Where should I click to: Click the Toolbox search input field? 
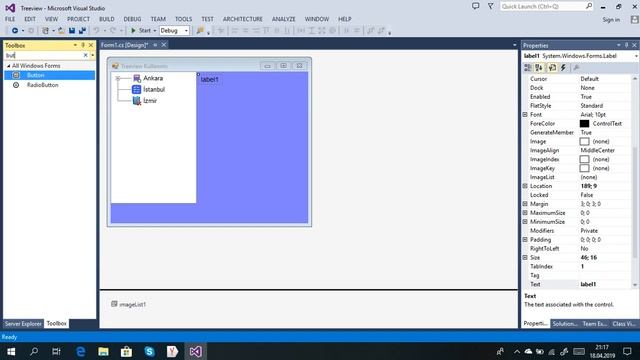[x=43, y=55]
